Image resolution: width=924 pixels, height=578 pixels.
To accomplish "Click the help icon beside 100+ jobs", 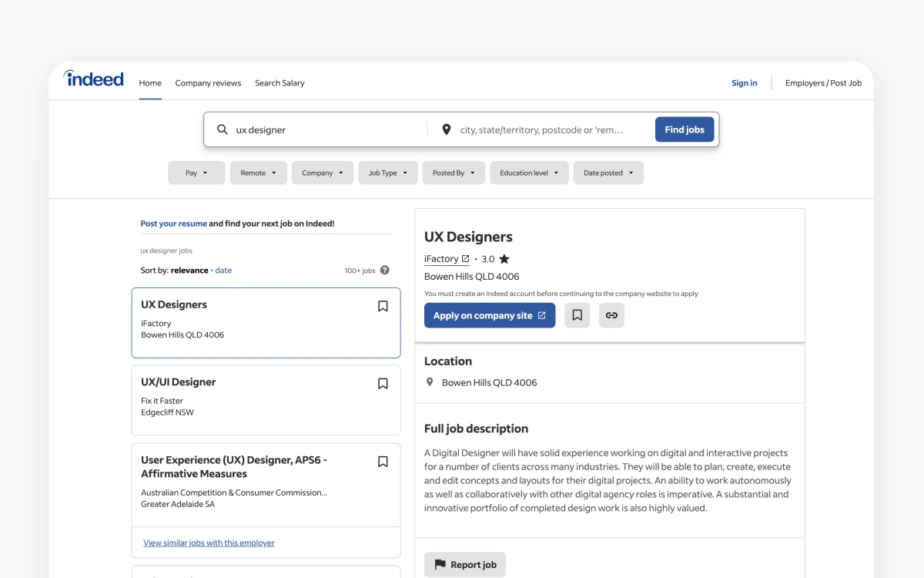I will (x=385, y=271).
